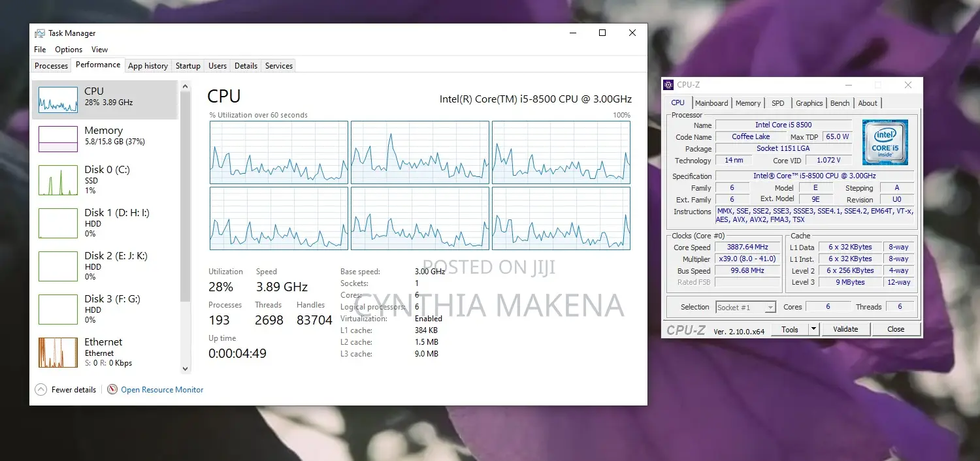Click the Max TDP 65.0 W field

(x=837, y=136)
